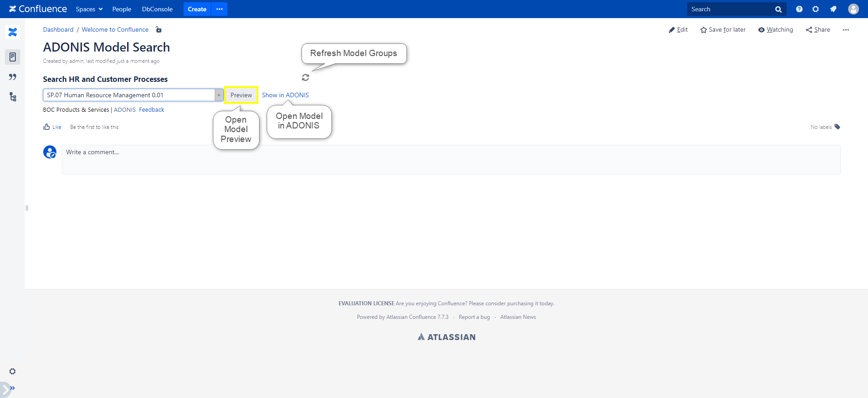Like this page with thumbs up

(52, 127)
